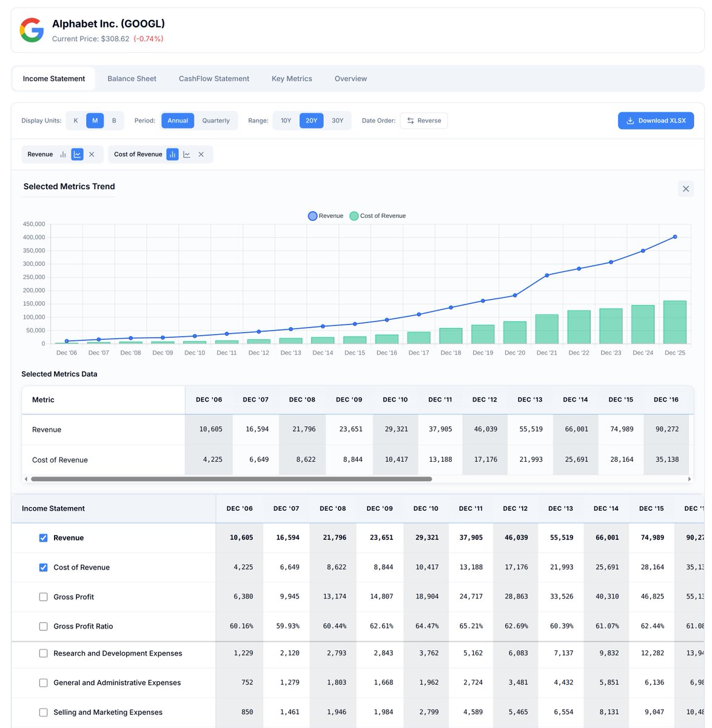The image size is (712, 728).
Task: Uncheck the Cost of Revenue checkbox
Action: pos(43,568)
